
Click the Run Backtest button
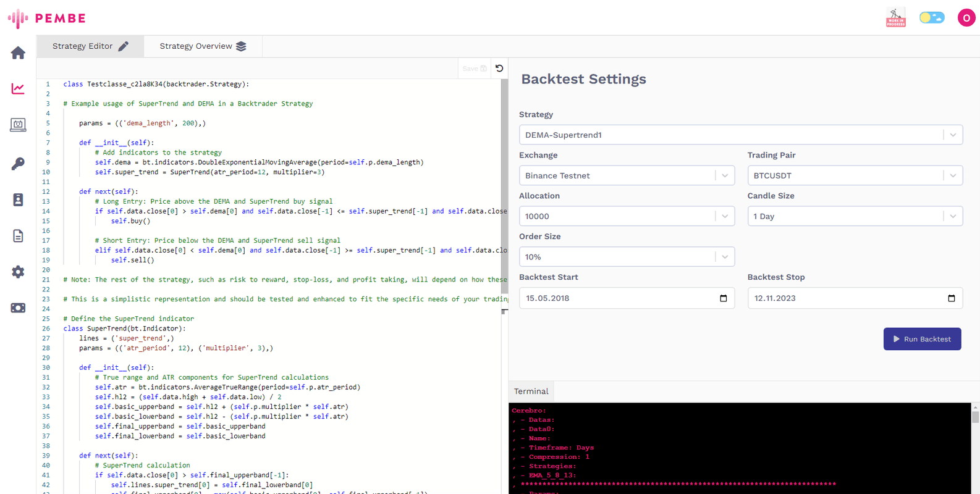point(922,339)
